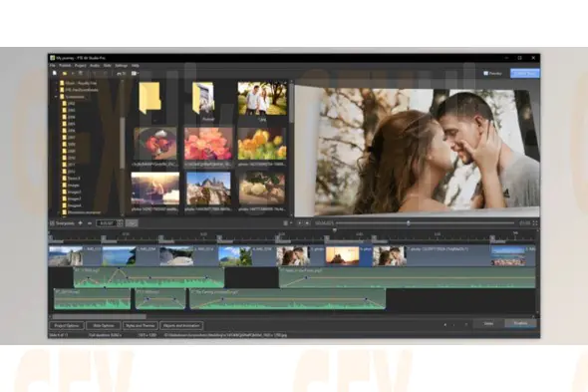Open the Project menu

(81, 66)
